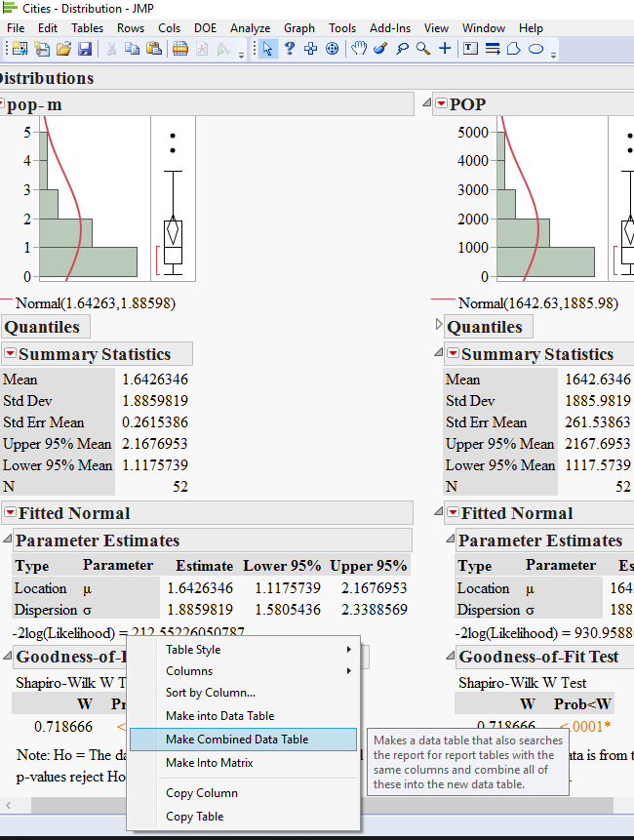Screen dimensions: 634x840
Task: Select the Crosshairs plus tool
Action: [x=445, y=49]
